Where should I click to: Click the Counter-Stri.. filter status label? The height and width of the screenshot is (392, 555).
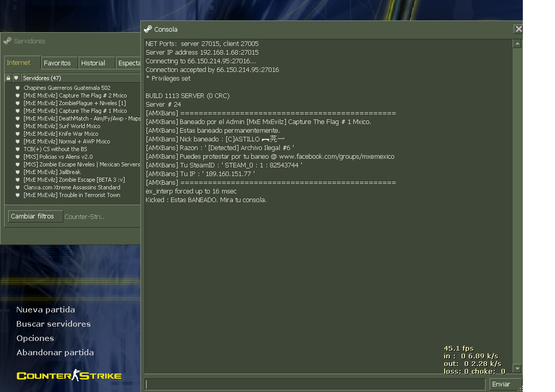click(x=84, y=217)
